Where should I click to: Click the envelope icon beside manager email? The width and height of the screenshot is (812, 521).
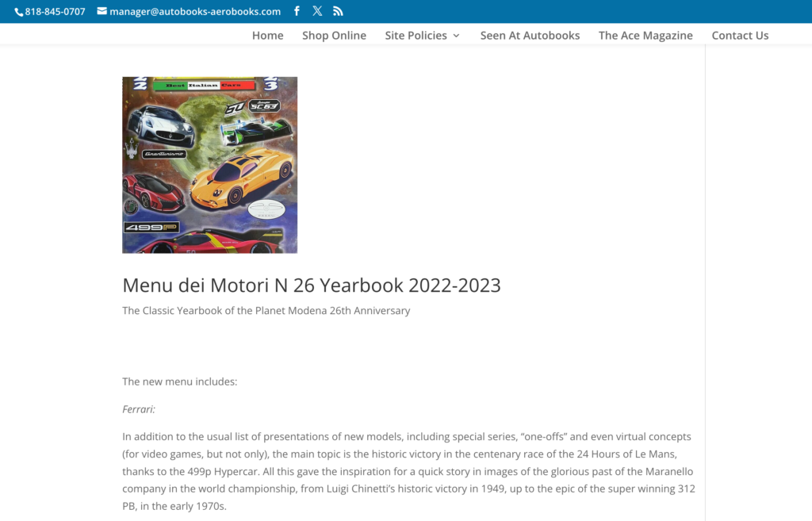102,11
